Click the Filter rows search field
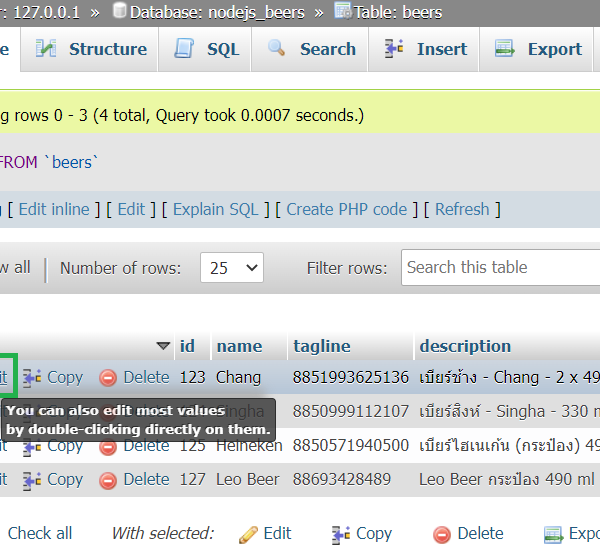This screenshot has width=600, height=559. pyautogui.click(x=500, y=267)
